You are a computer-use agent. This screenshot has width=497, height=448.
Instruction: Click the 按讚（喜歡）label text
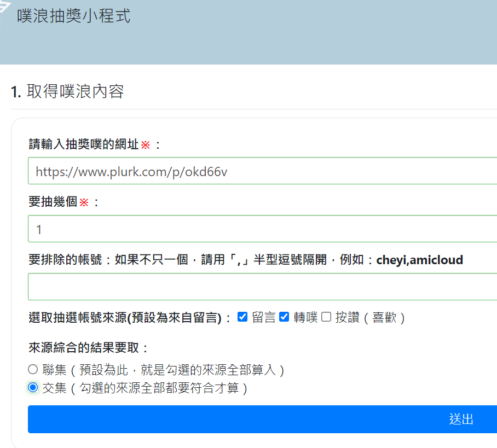pos(370,317)
